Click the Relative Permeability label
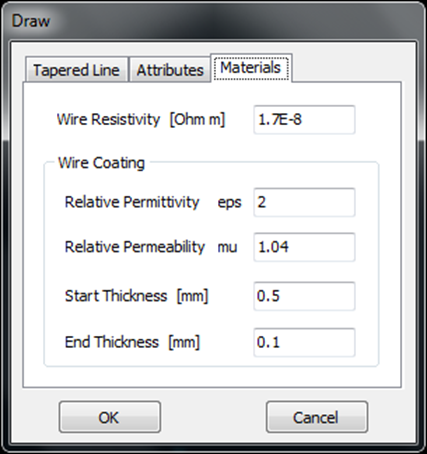 coord(135,247)
